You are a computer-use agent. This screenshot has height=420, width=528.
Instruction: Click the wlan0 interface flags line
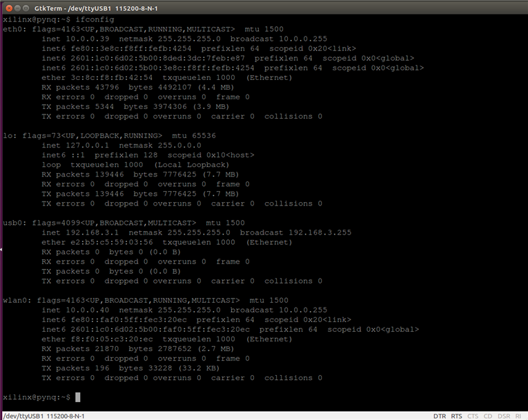tap(146, 301)
